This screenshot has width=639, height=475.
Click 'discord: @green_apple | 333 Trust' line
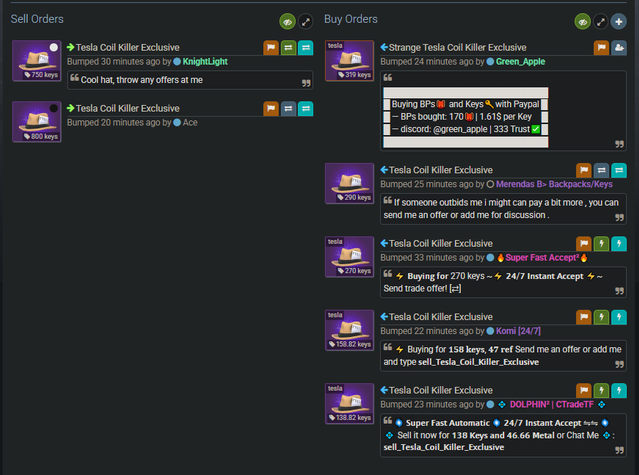pos(465,129)
